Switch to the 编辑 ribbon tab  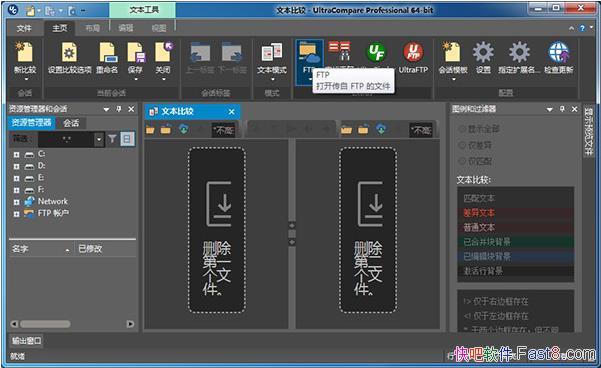(x=126, y=28)
